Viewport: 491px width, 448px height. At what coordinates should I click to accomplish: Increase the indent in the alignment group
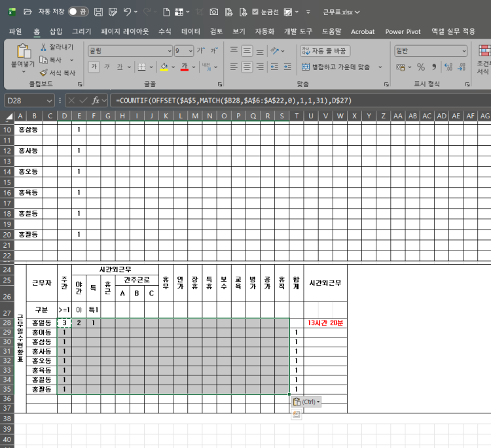[x=288, y=67]
